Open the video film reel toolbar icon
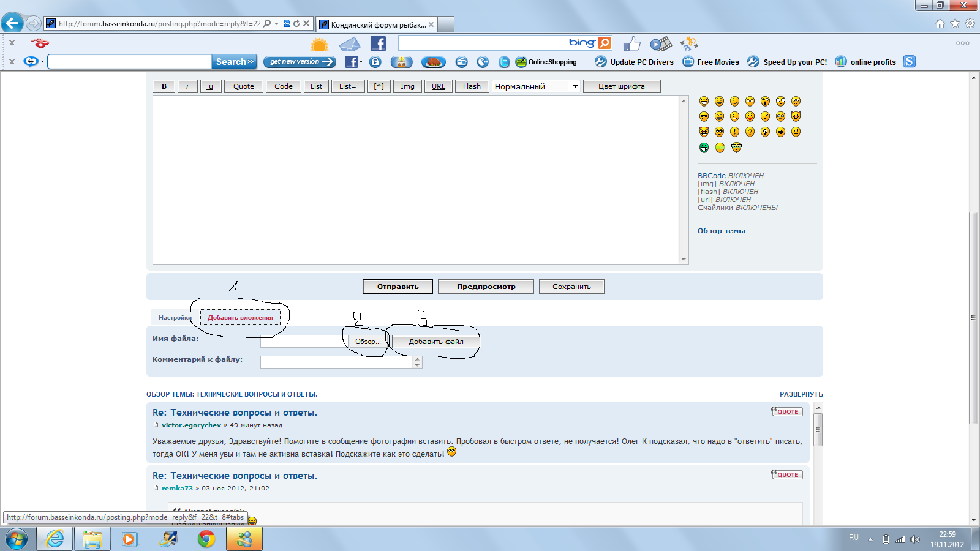Image resolution: width=980 pixels, height=551 pixels. pos(661,43)
